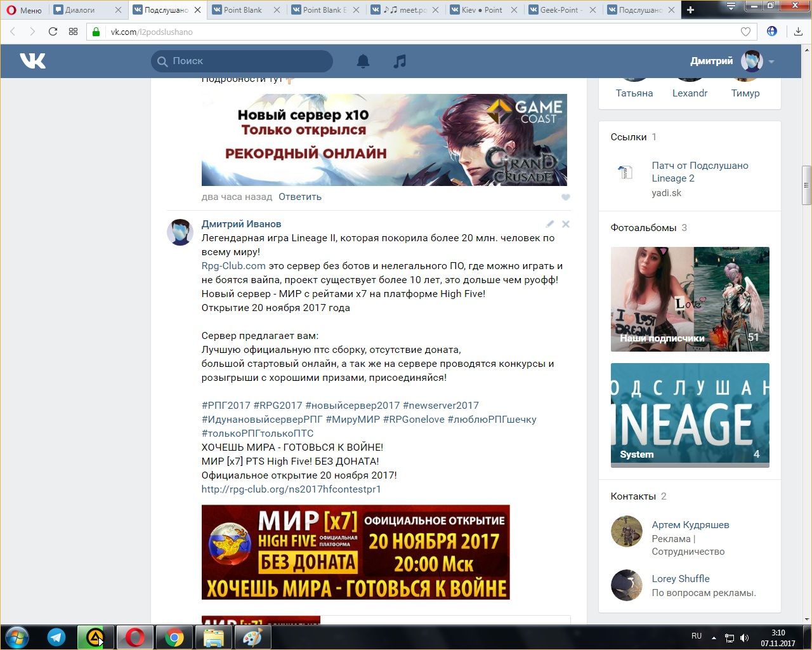Open the Rpg-Club.com link
This screenshot has width=812, height=650.
(233, 266)
